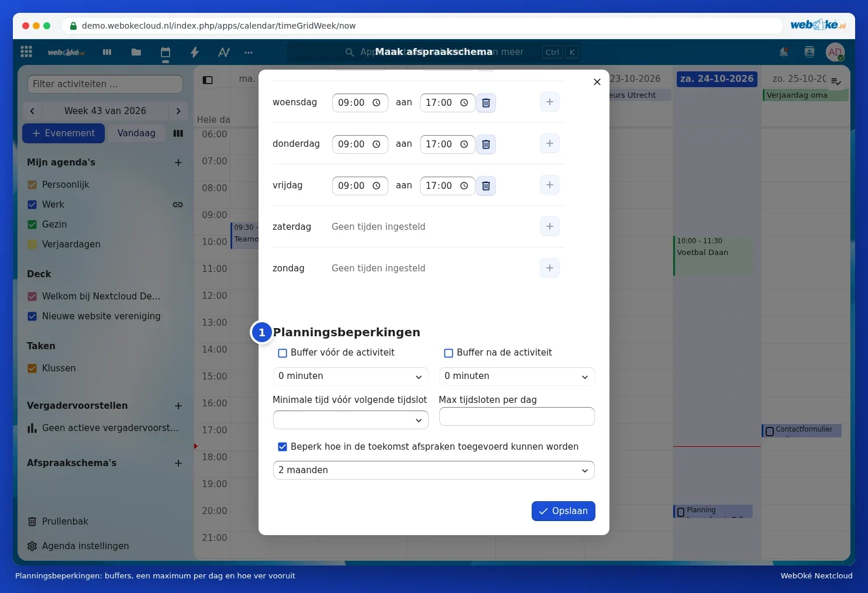Create a new Afspraakschema with plus icon

178,463
